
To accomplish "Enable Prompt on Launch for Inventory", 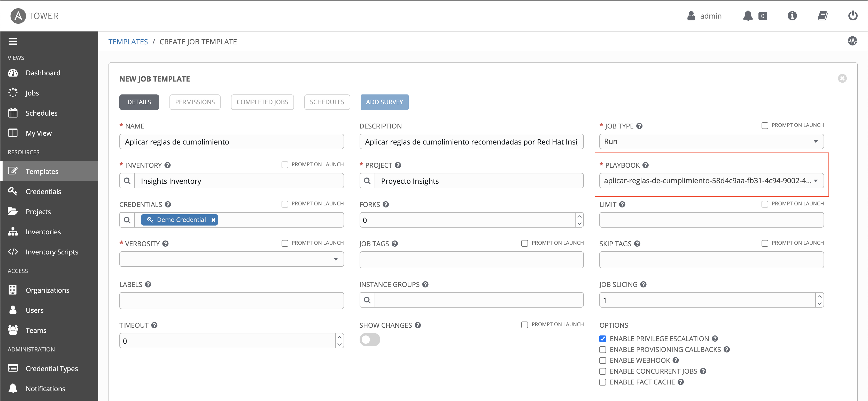I will click(x=285, y=165).
